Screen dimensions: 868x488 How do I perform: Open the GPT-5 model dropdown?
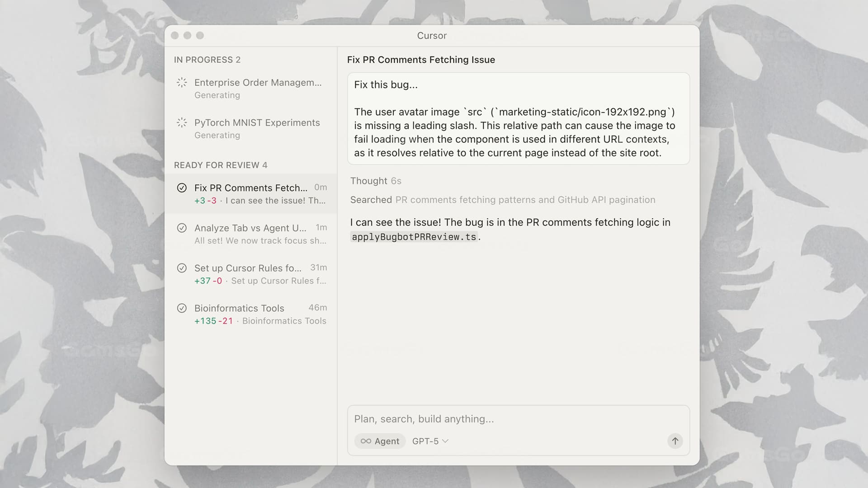point(430,441)
